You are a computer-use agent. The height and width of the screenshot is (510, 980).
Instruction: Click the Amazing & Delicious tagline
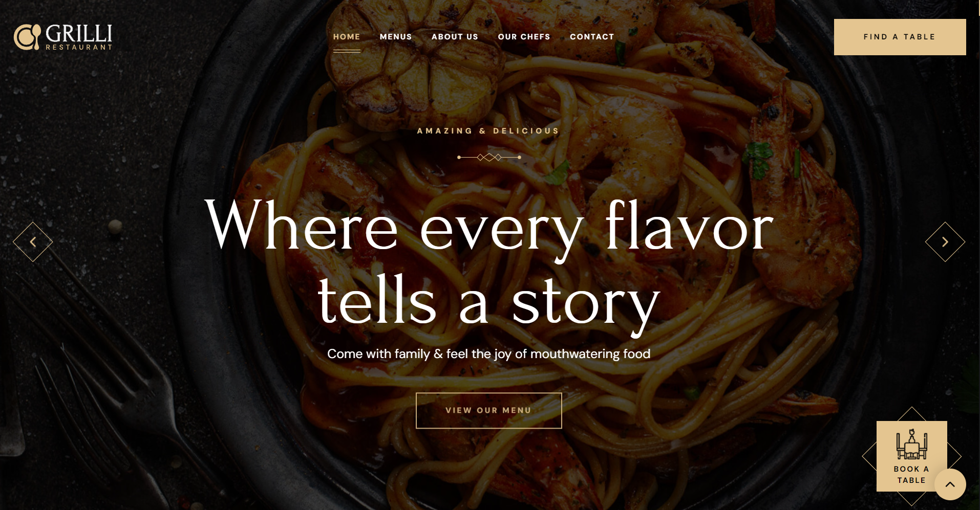click(489, 131)
